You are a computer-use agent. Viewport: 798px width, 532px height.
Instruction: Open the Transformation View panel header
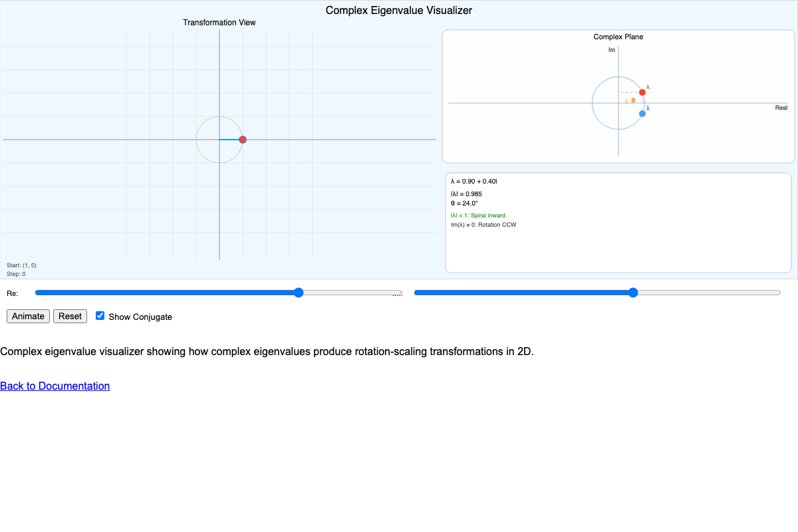pos(219,22)
